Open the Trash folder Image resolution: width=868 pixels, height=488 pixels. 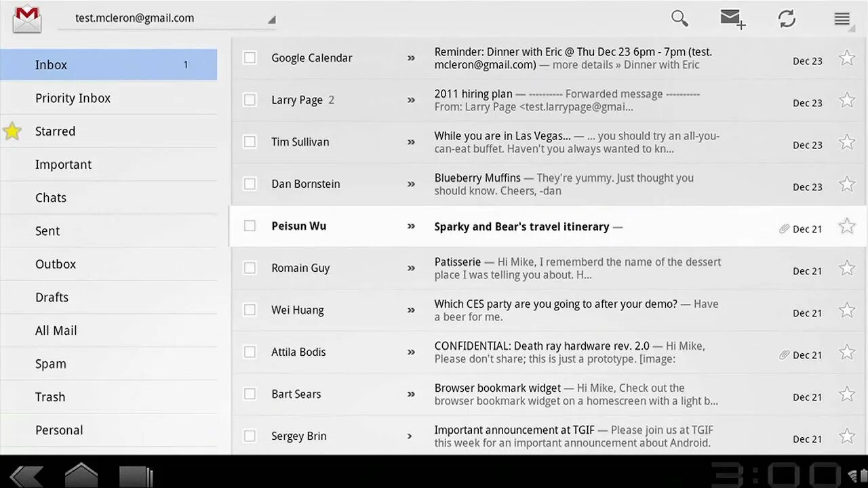point(108,397)
